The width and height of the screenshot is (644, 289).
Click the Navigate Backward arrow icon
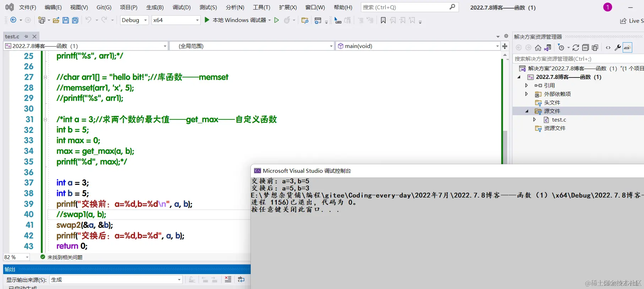[13, 20]
